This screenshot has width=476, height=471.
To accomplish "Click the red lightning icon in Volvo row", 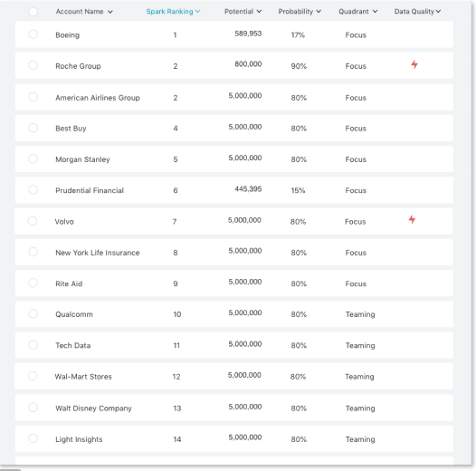I will [x=412, y=219].
